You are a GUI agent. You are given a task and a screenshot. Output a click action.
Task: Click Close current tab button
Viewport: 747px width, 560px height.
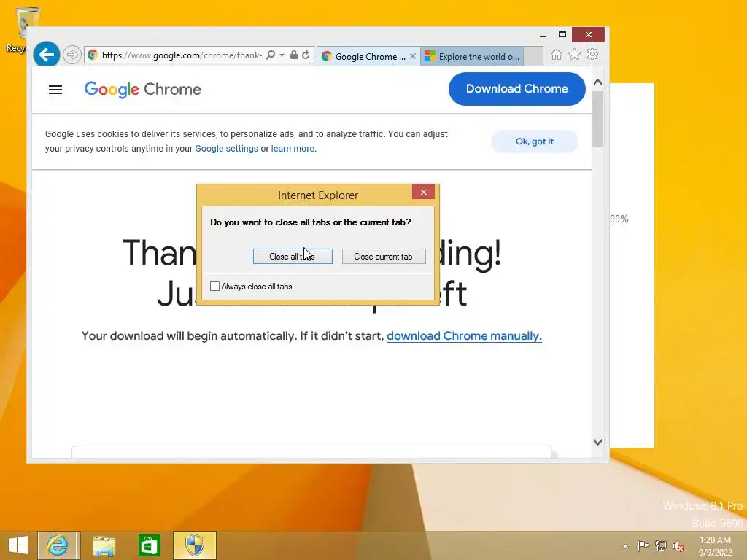tap(383, 256)
